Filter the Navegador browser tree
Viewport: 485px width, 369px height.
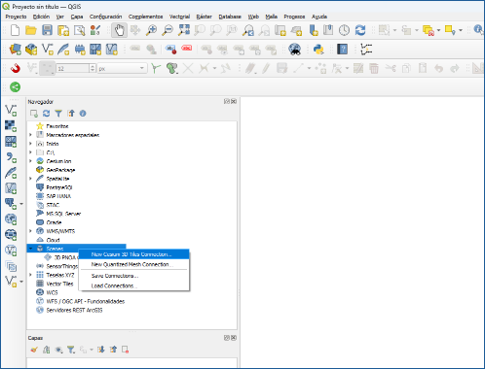click(x=58, y=114)
